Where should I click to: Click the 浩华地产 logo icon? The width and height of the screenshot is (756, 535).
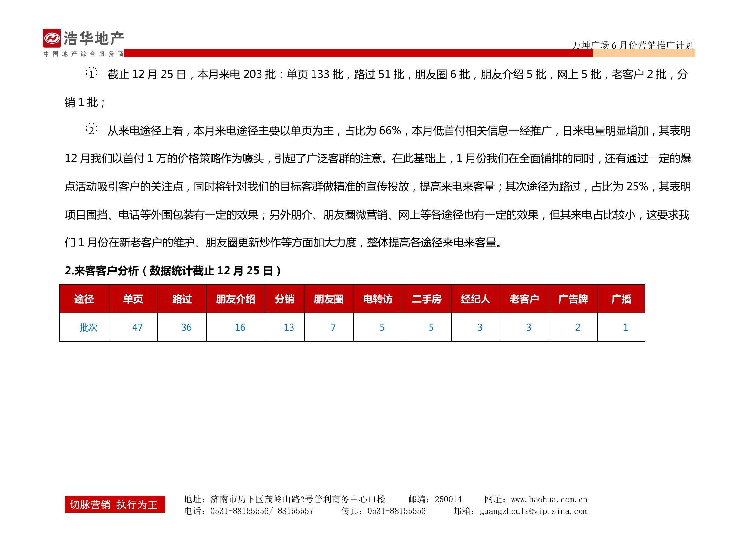click(52, 38)
